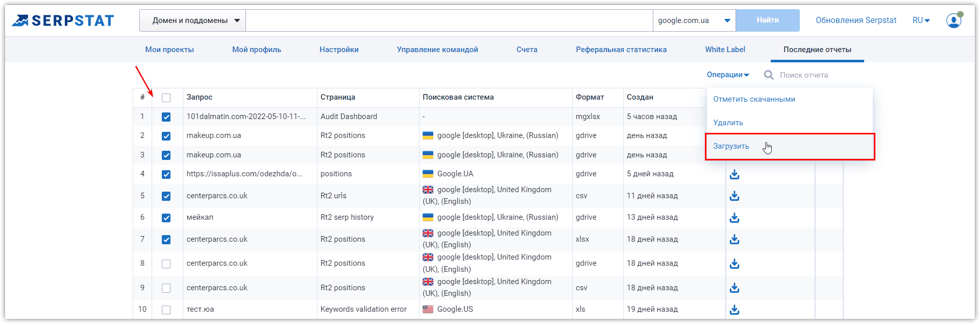Check the row 8 centerparcs.co.uk checkbox
980x324 pixels.
pos(166,264)
